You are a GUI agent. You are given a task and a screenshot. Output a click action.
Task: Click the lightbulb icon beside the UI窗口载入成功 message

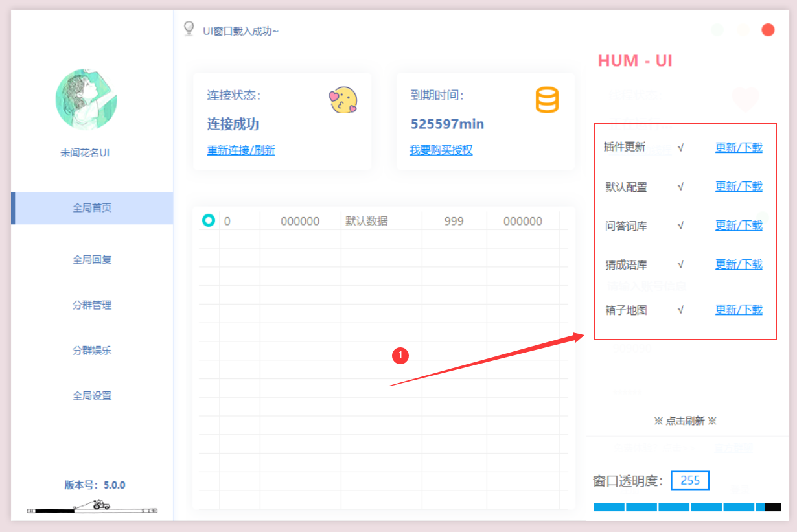pyautogui.click(x=189, y=29)
